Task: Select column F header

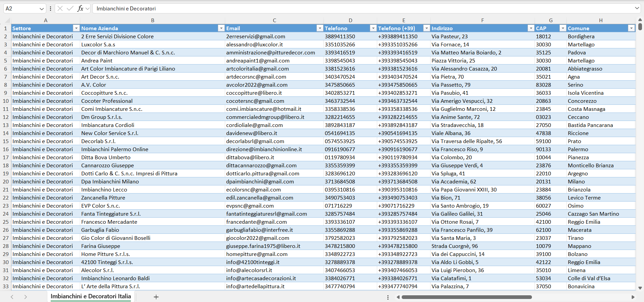Action: click(482, 20)
